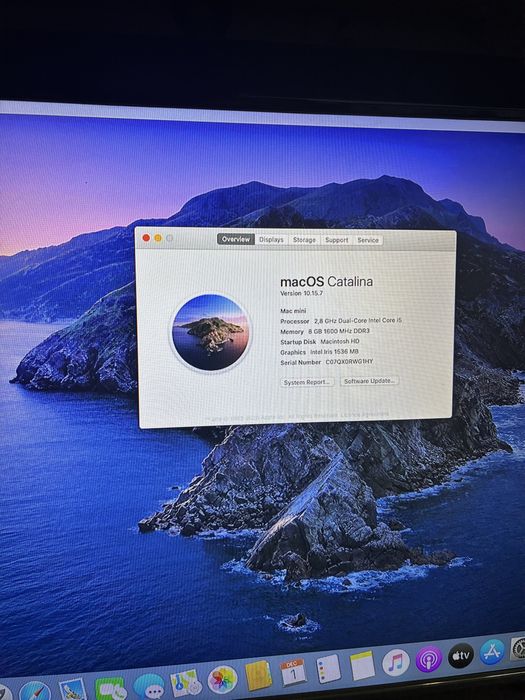Launch the Music app

point(396,662)
